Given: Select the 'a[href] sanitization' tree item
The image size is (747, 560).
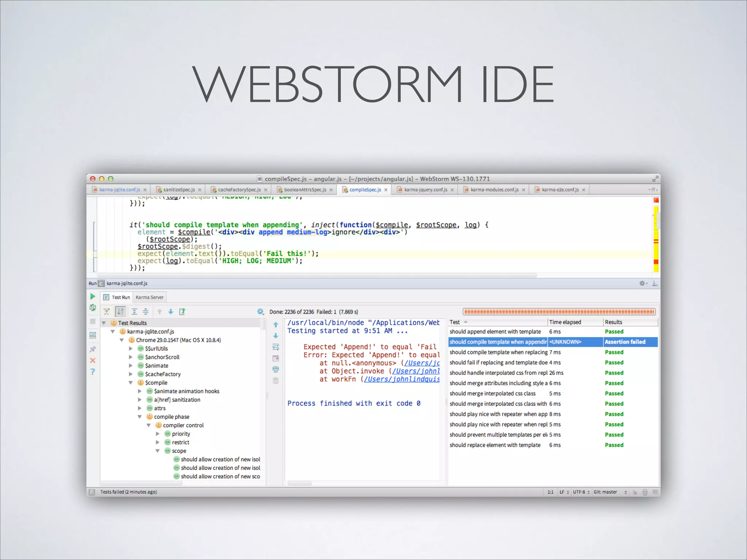Looking at the screenshot, I should point(177,400).
